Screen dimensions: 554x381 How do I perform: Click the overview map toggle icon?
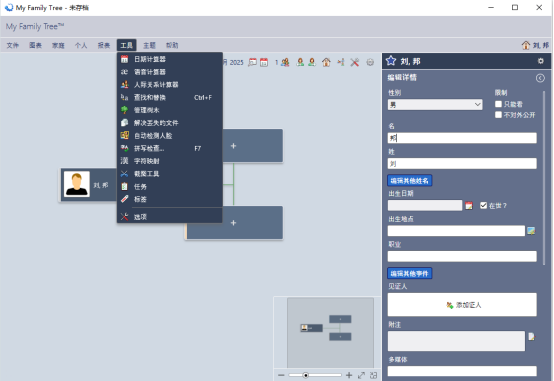373,375
